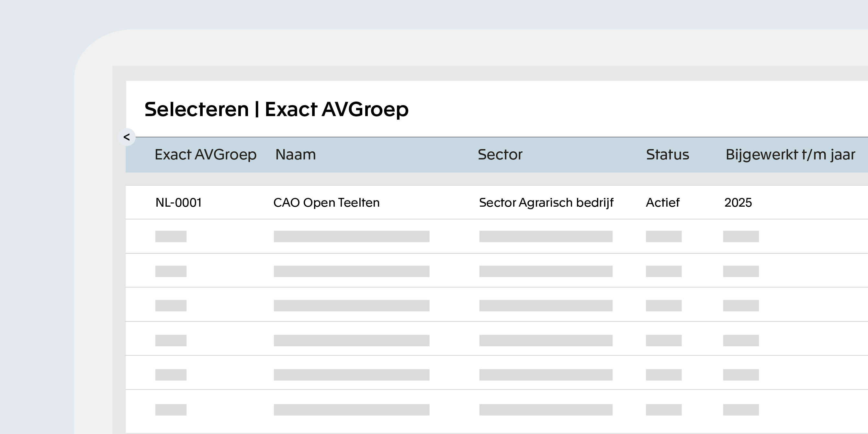Screen dimensions: 868x434
Task: Sort by Sector column header
Action: click(x=500, y=155)
